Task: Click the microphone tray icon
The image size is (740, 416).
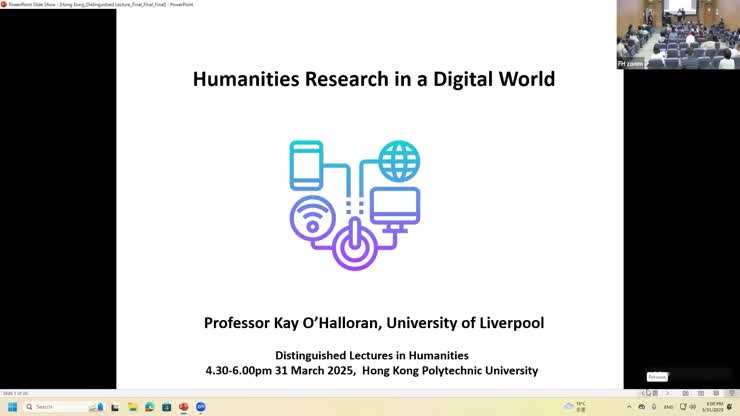Action: coord(654,407)
